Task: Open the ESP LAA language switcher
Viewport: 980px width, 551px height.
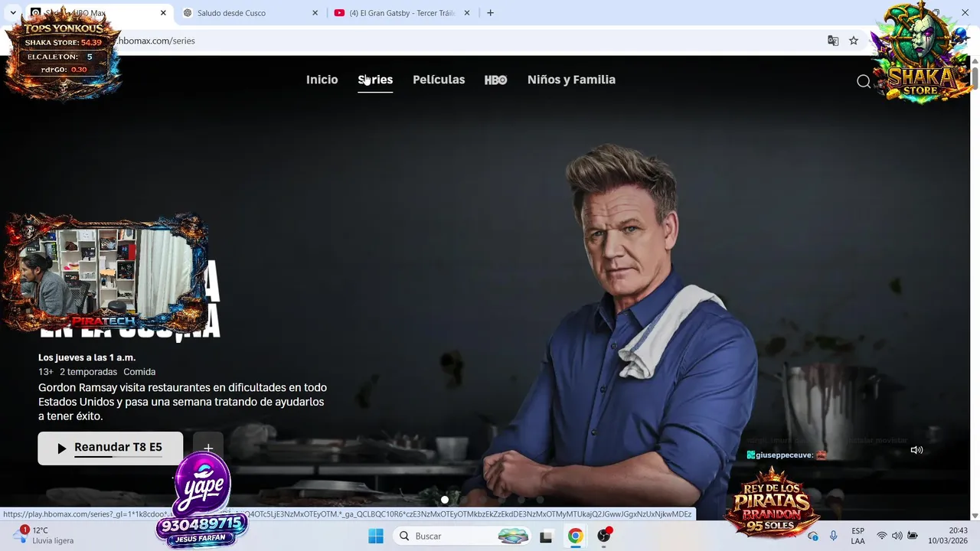Action: [857, 536]
